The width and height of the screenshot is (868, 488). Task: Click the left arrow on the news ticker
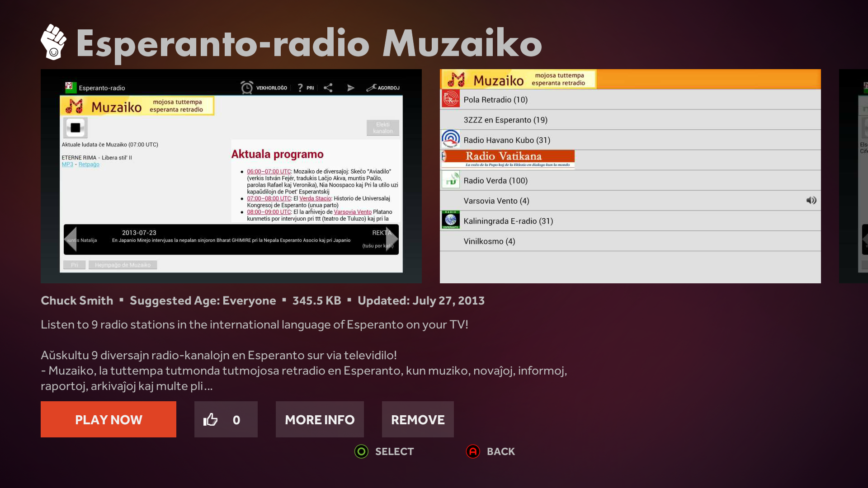71,239
